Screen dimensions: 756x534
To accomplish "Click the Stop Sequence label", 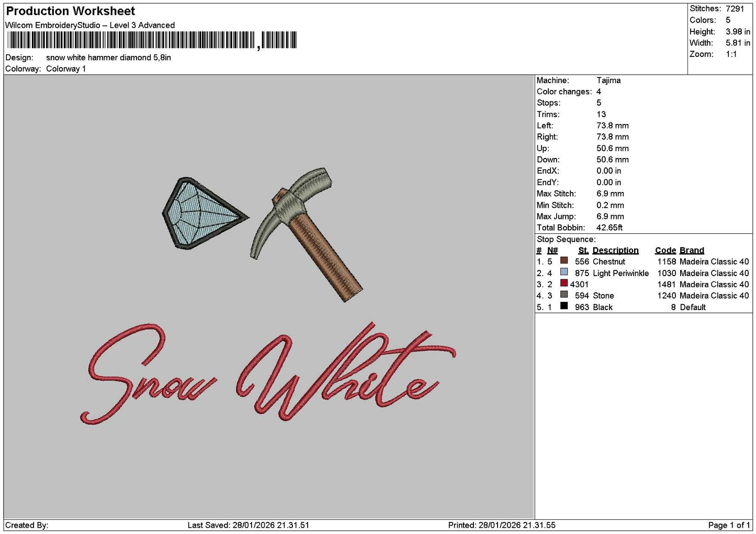I will 566,240.
